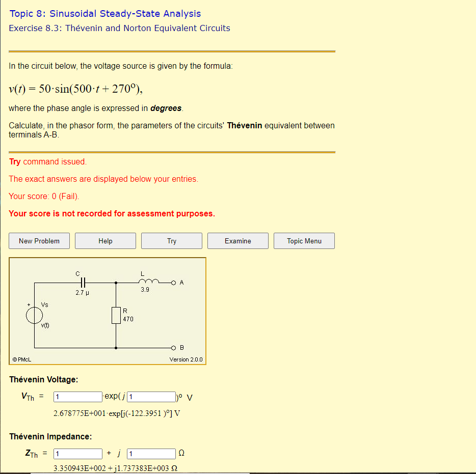Click the Version 2.0.0 label

coord(186,358)
